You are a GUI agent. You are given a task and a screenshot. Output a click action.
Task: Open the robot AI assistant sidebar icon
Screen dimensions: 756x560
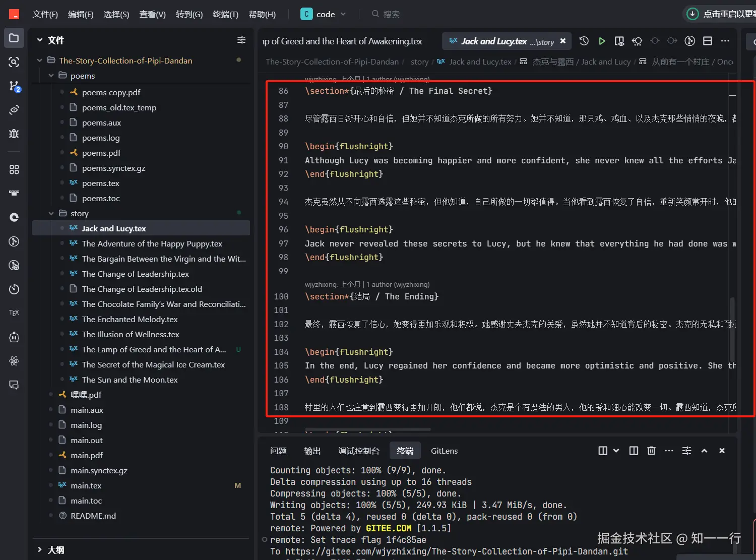pyautogui.click(x=14, y=337)
